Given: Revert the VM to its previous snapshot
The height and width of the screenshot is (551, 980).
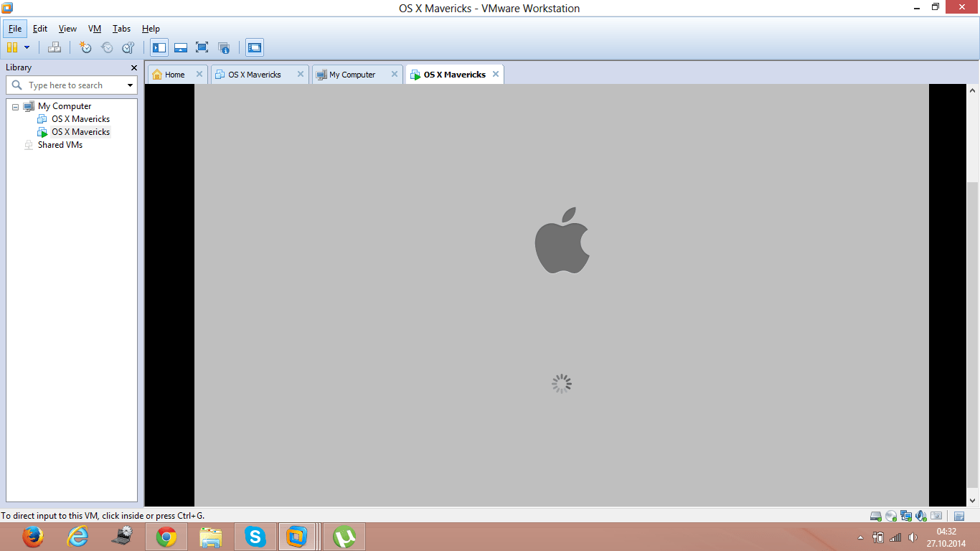Looking at the screenshot, I should coord(107,47).
